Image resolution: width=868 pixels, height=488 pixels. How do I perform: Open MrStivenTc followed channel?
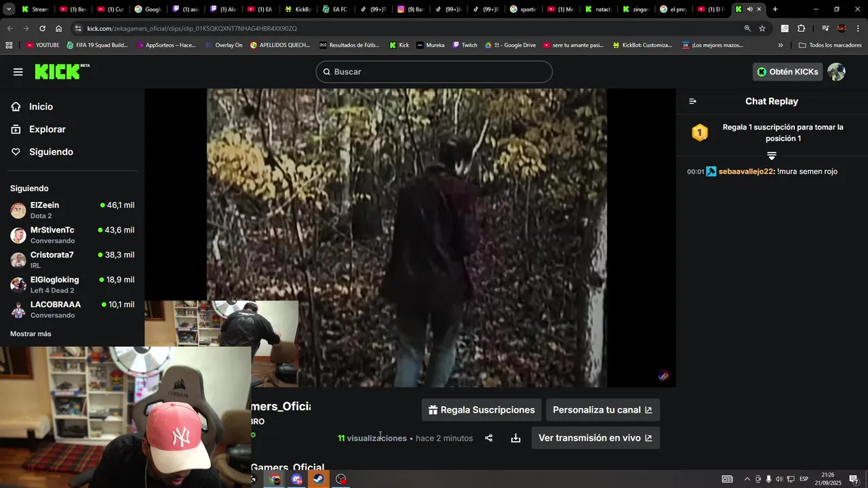click(72, 235)
